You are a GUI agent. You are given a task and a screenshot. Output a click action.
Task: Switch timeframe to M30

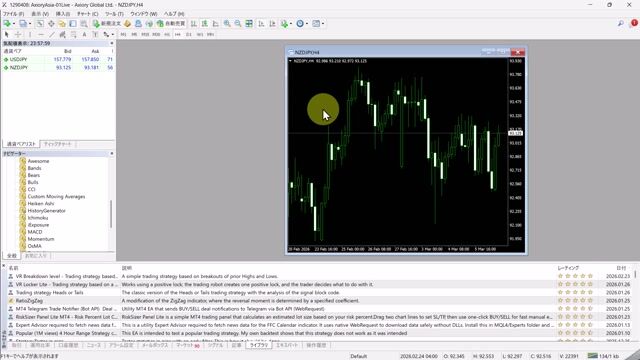pos(156,35)
